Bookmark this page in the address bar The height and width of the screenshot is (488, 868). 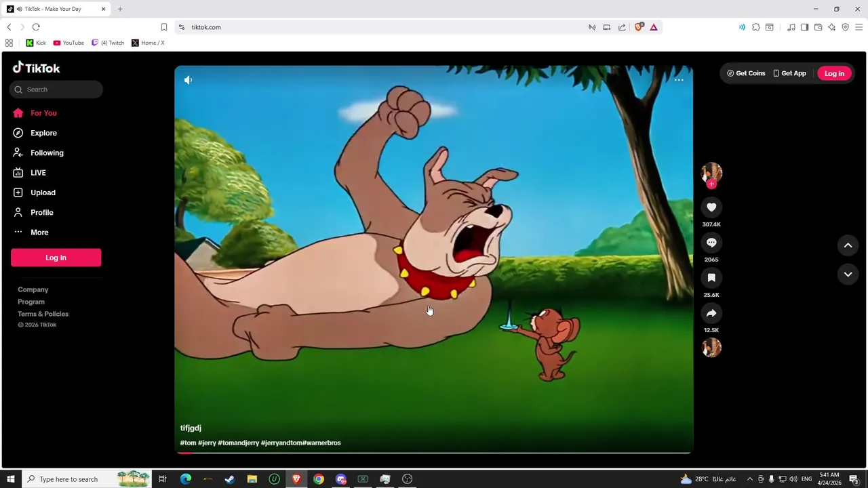point(164,27)
